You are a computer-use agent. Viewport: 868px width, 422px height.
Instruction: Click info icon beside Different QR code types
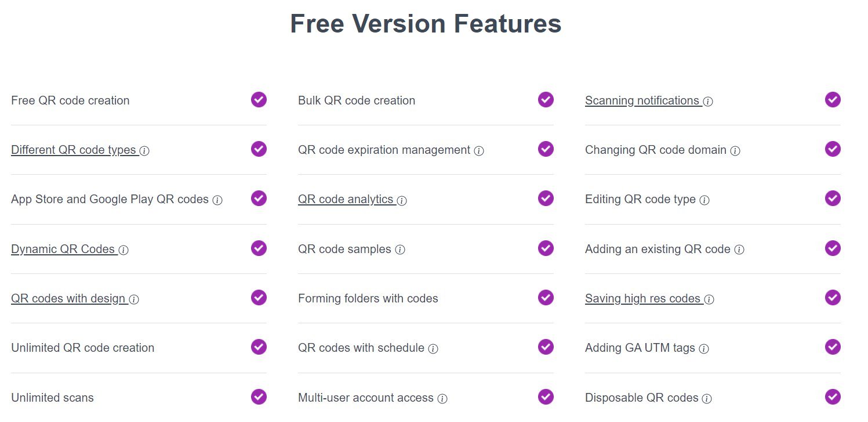tap(144, 151)
